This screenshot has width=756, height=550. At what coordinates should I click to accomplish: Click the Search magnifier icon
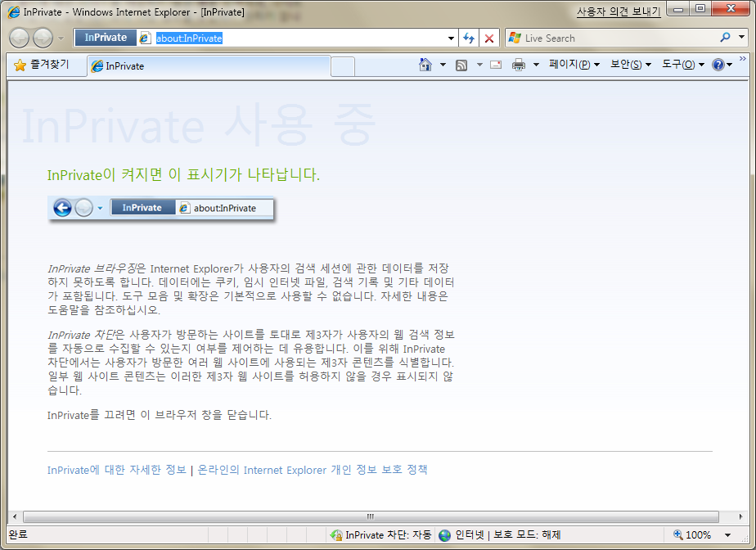[725, 37]
